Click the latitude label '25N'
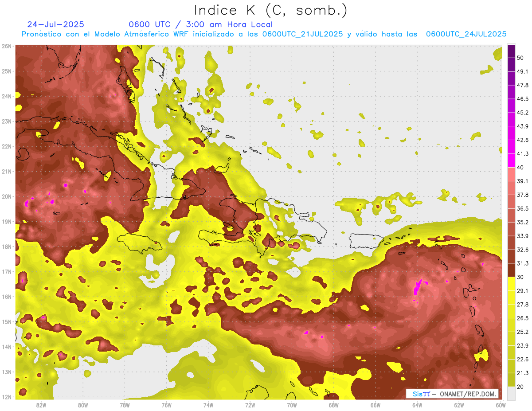 pos(7,71)
